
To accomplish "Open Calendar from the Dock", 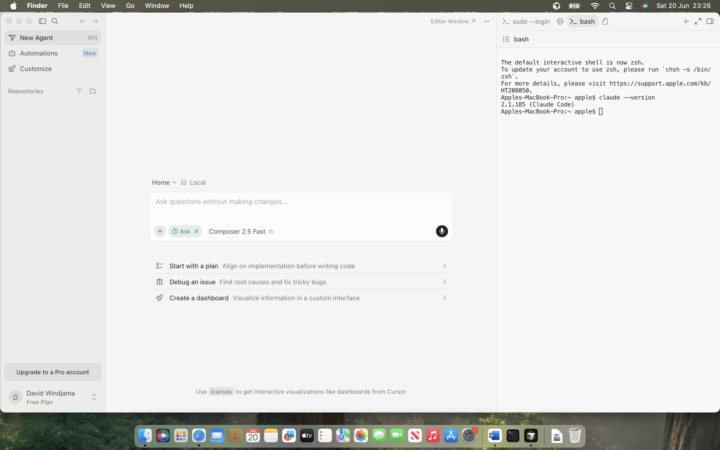I will (x=253, y=435).
